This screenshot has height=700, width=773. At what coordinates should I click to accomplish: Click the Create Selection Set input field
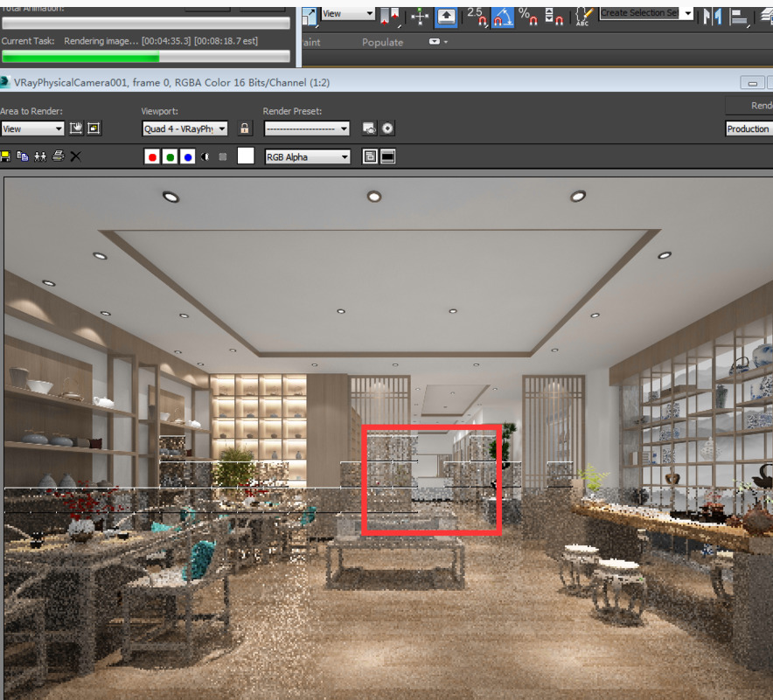point(640,13)
